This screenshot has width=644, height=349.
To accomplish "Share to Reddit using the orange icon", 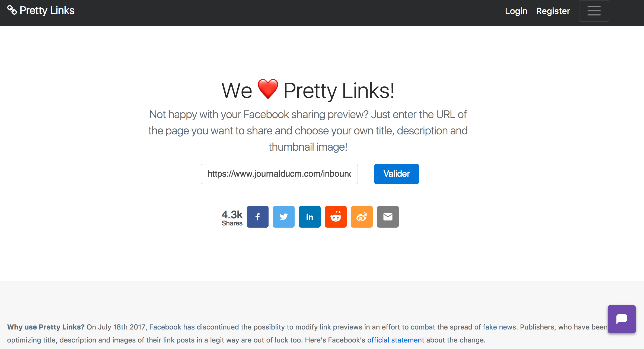I will (x=336, y=216).
